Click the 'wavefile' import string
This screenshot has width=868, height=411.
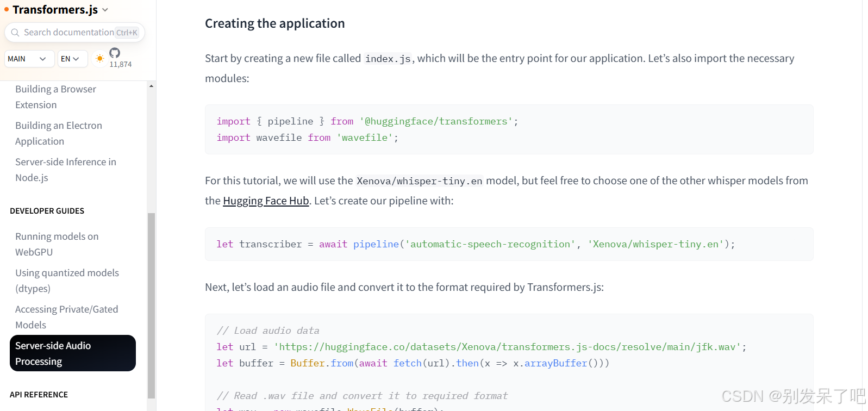tap(365, 138)
